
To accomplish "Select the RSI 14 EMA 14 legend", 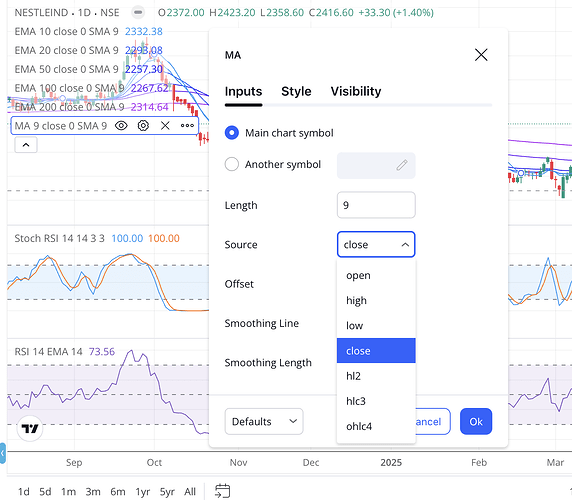I will coord(49,352).
